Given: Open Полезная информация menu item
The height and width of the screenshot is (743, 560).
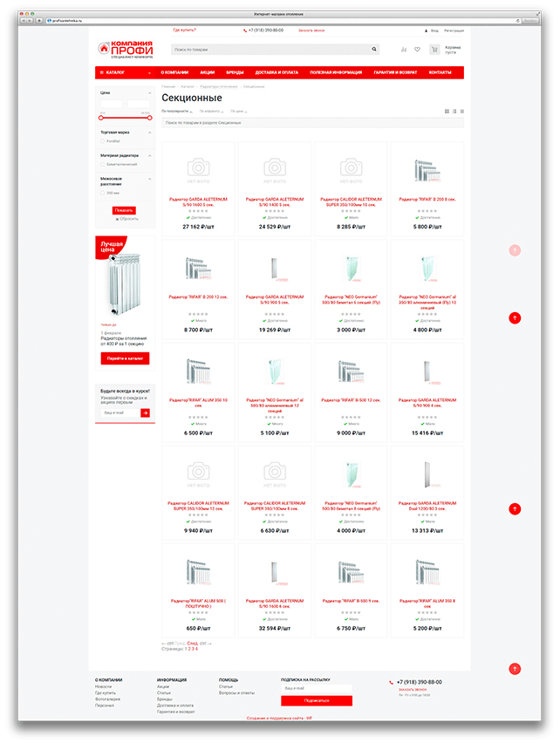Looking at the screenshot, I should point(336,72).
